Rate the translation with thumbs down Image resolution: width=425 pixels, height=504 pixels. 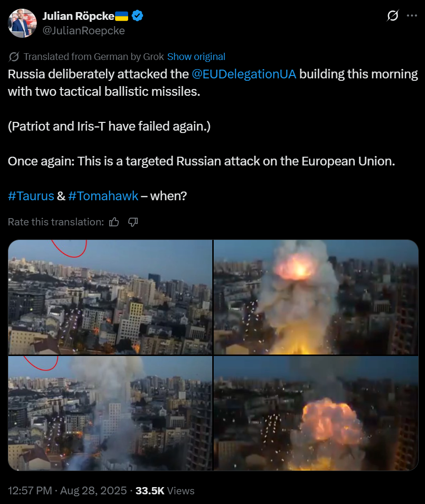pos(133,222)
